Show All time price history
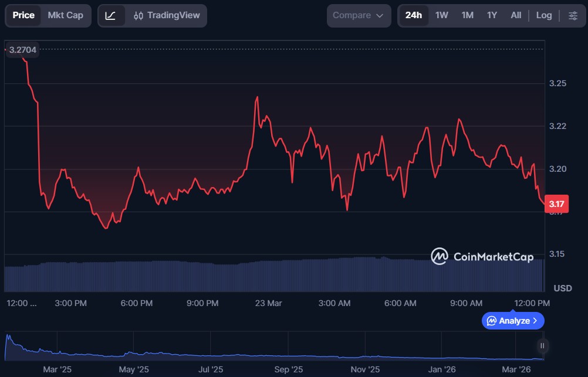 [516, 16]
